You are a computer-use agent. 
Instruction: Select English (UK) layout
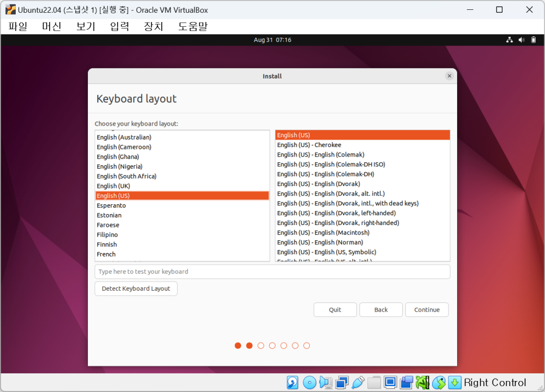(x=182, y=186)
